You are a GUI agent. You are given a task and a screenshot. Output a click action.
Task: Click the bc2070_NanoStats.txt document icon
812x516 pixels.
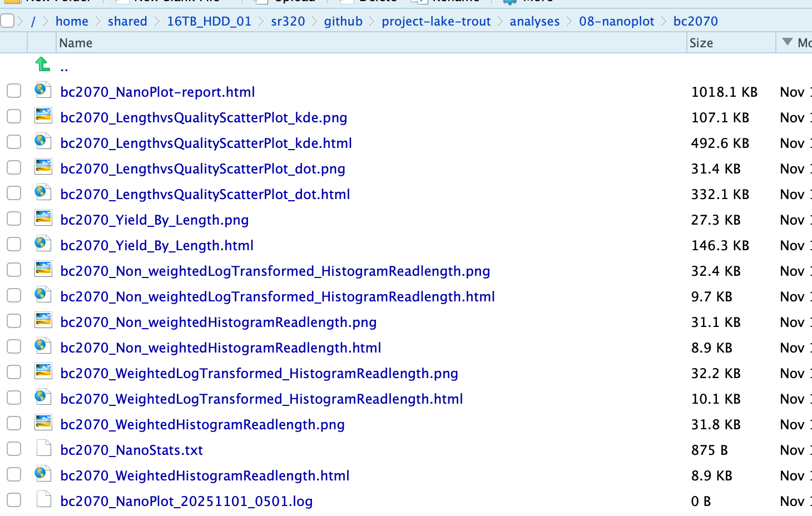coord(43,448)
